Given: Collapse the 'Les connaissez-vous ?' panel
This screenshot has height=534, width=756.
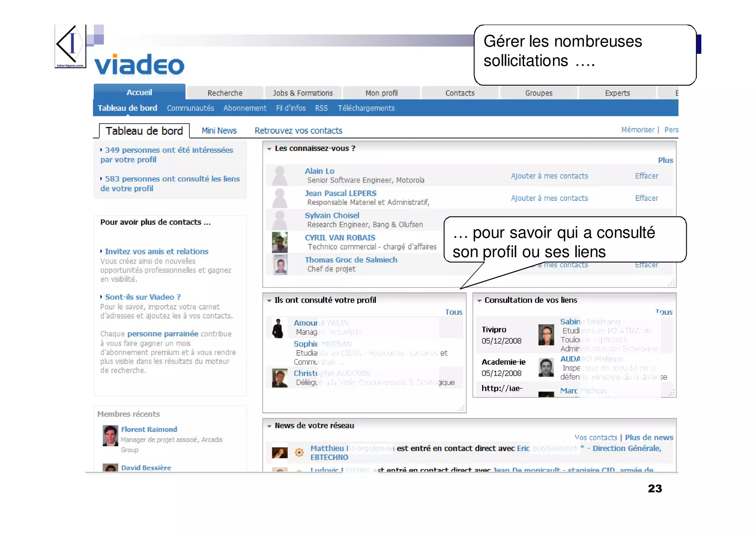Looking at the screenshot, I should [269, 149].
